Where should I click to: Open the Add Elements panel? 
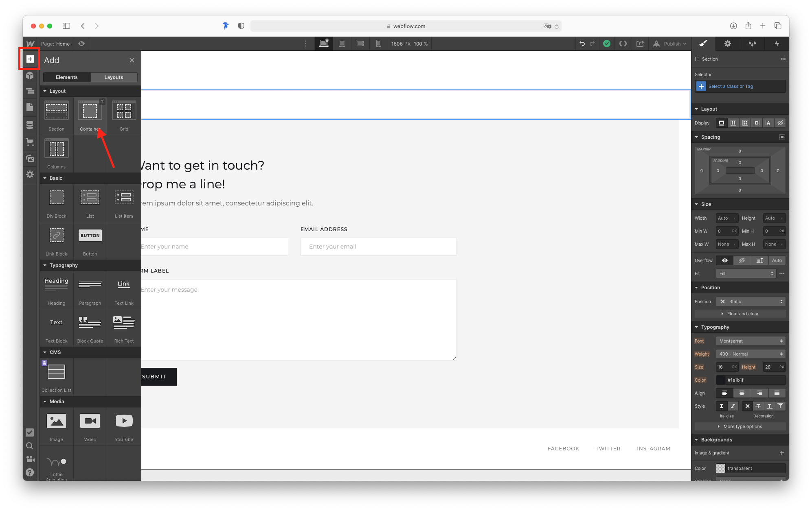[30, 59]
